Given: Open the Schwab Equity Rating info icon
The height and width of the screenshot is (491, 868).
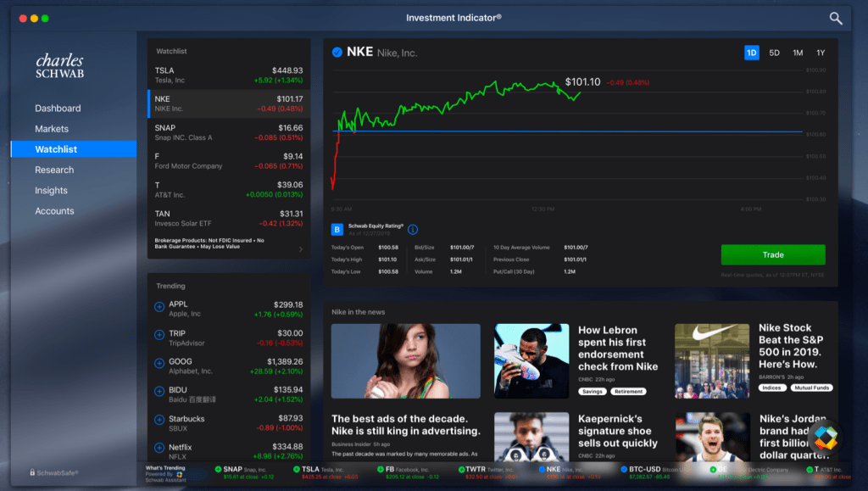Looking at the screenshot, I should pyautogui.click(x=413, y=229).
